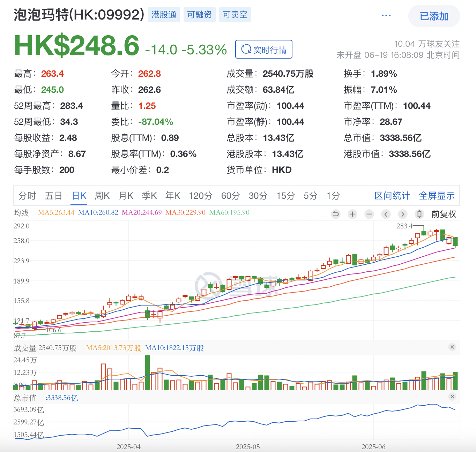Select the 日K chart tab

[79, 196]
